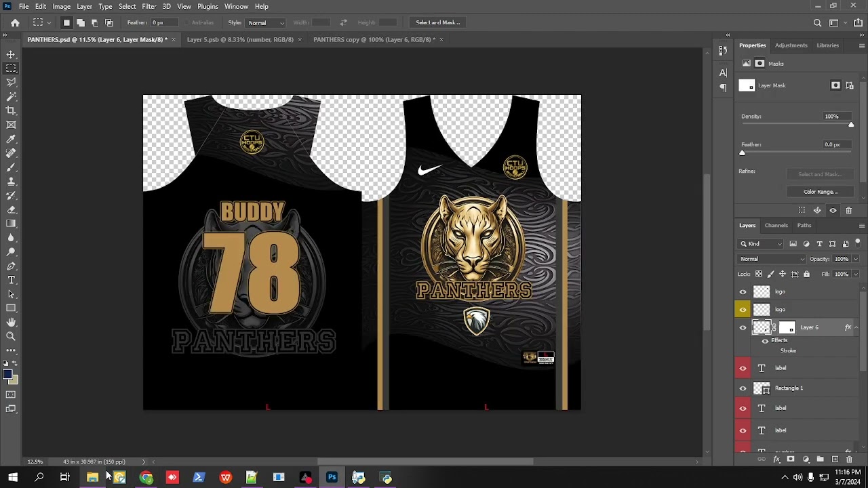Click the delete layer trash icon
The width and height of the screenshot is (868, 488).
click(x=849, y=460)
